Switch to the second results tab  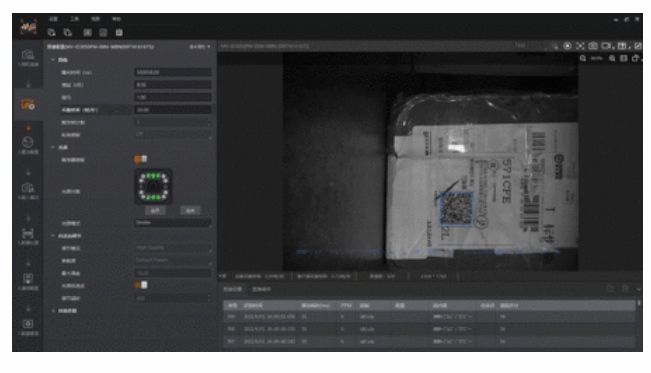[x=261, y=289]
